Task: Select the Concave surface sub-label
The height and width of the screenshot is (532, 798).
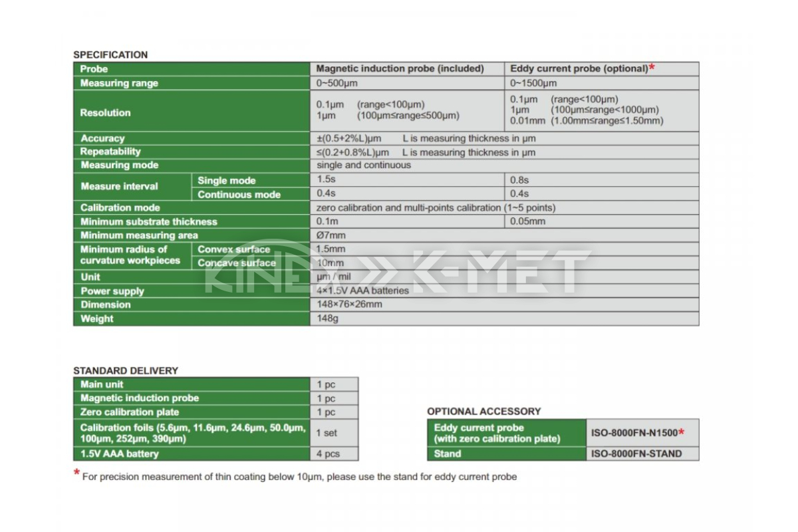Action: coord(251,263)
